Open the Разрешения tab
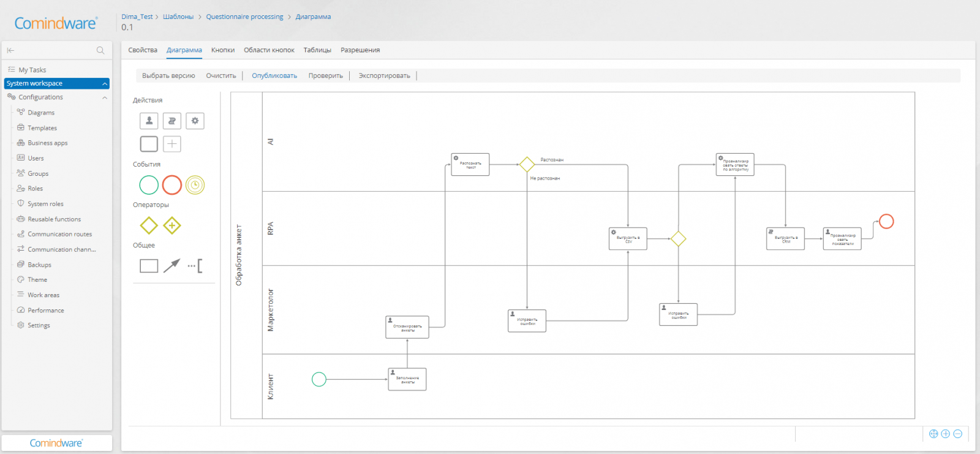Screen dimensions: 980x454 360,50
